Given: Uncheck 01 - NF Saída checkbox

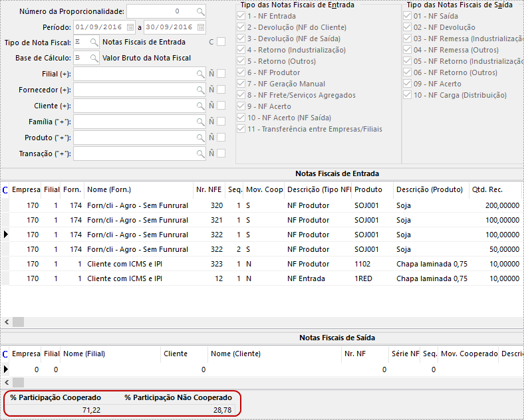Looking at the screenshot, I should point(407,16).
